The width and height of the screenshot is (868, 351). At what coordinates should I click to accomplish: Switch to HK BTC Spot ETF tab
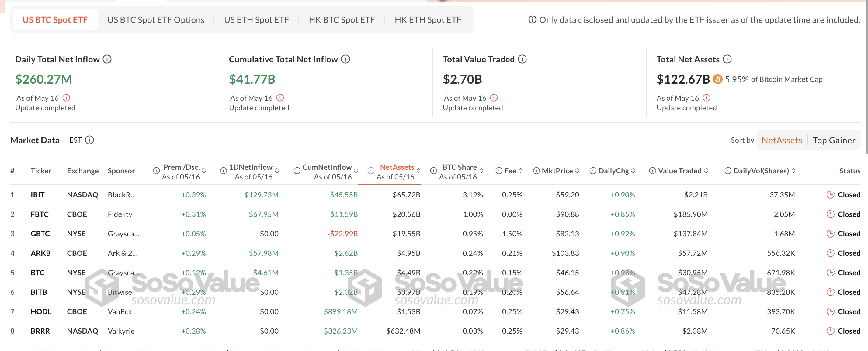point(342,20)
